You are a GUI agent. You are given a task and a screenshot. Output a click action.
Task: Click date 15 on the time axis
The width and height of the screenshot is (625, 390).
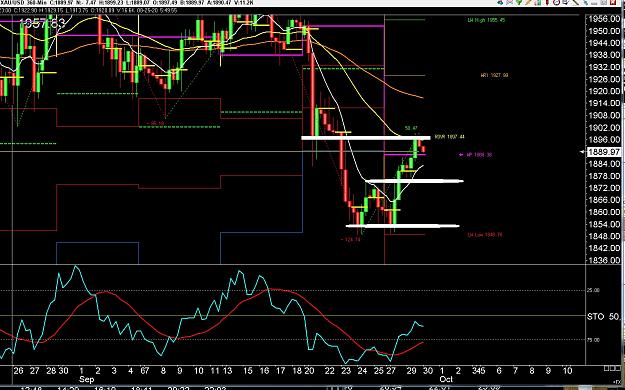click(x=248, y=371)
